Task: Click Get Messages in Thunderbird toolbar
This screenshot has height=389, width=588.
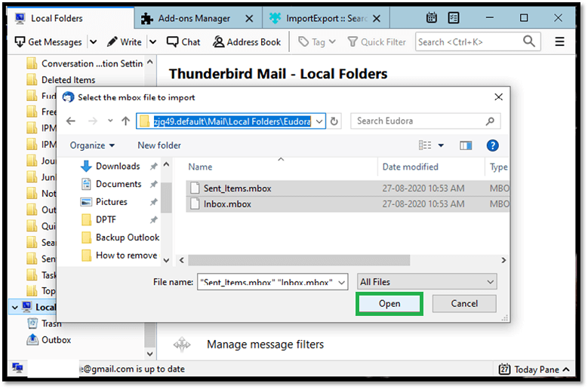Action: [49, 42]
